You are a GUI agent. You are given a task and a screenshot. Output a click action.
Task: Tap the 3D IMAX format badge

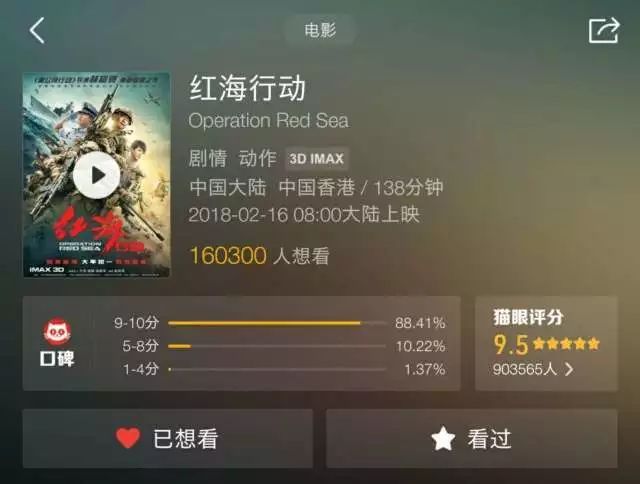coord(317,158)
